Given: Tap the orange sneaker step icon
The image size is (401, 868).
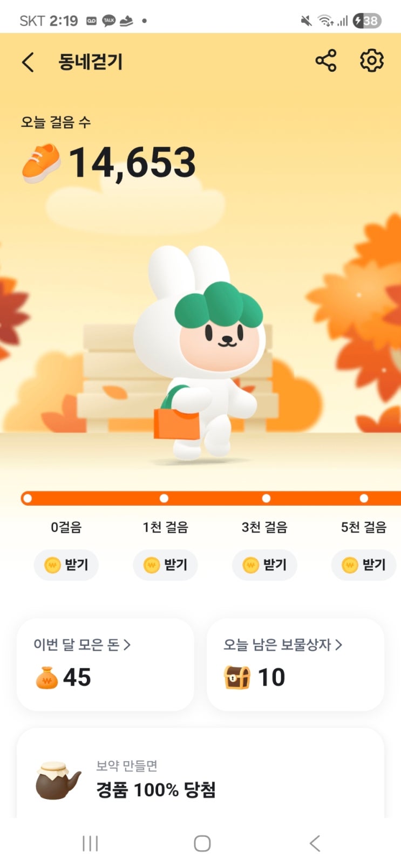Looking at the screenshot, I should click(42, 162).
